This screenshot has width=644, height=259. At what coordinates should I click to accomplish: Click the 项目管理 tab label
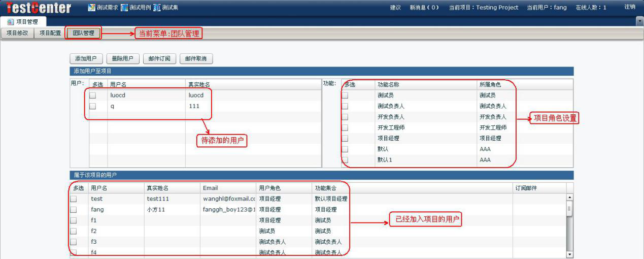pyautogui.click(x=27, y=22)
